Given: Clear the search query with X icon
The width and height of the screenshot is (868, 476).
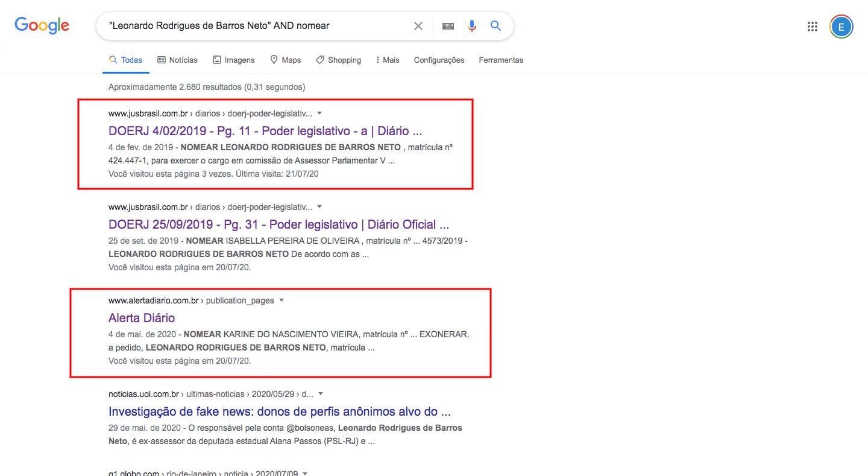Looking at the screenshot, I should pos(418,26).
